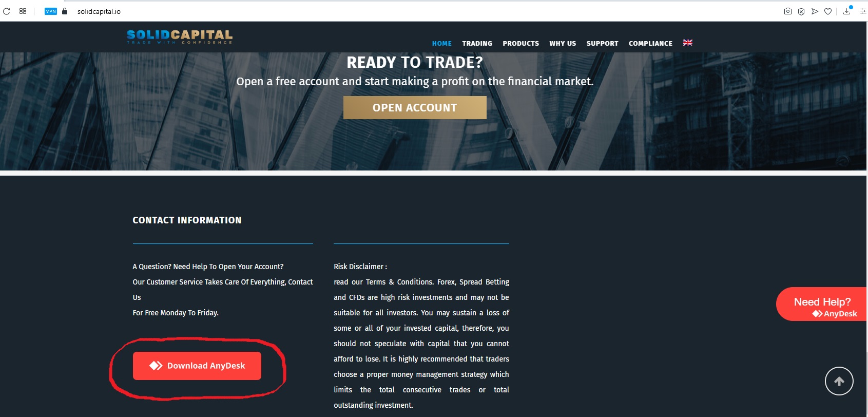Open the PRODUCTS menu

pyautogui.click(x=520, y=44)
